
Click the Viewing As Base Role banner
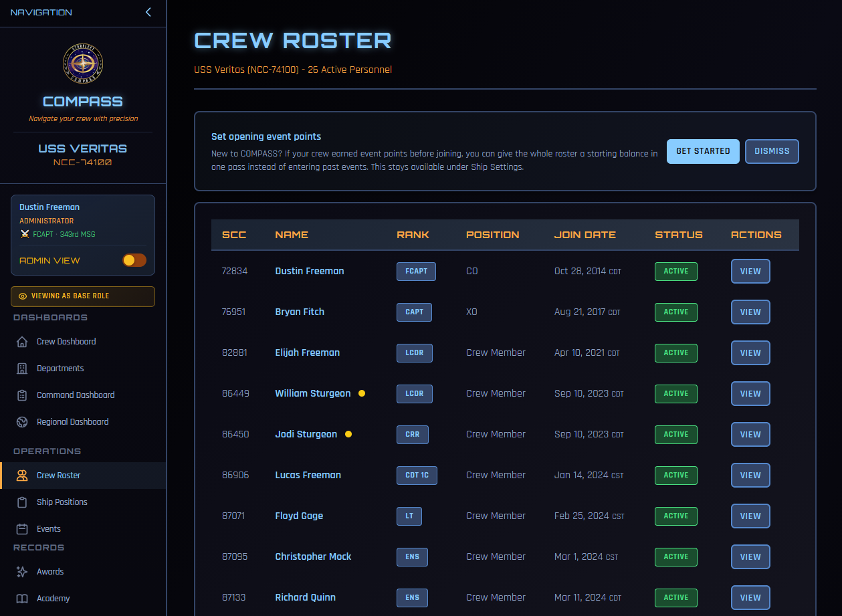[x=83, y=296]
